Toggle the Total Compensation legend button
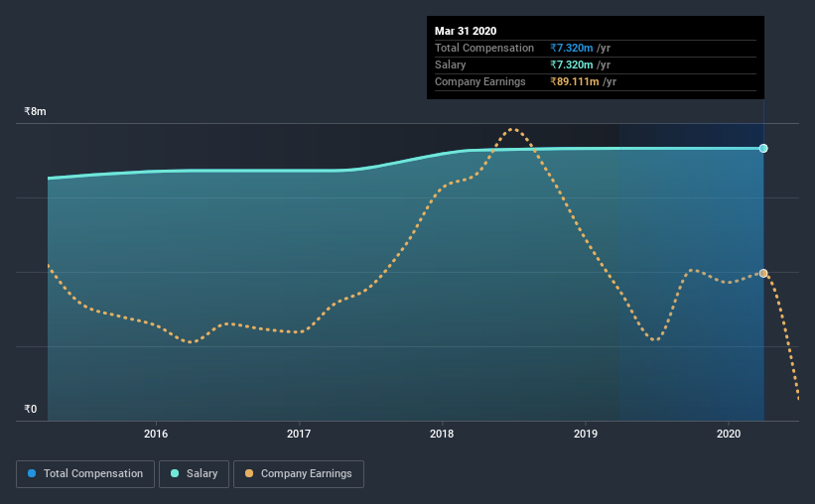Viewport: 815px width, 504px height. (x=85, y=474)
